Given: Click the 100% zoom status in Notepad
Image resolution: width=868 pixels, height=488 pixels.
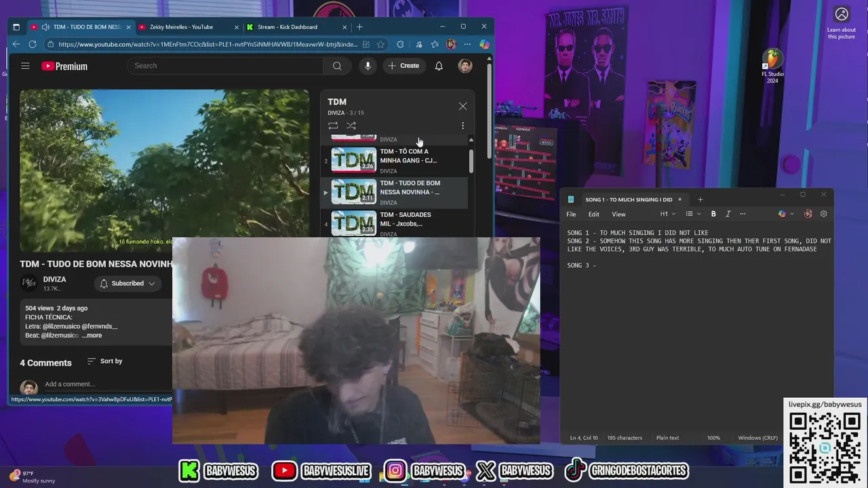Looking at the screenshot, I should tap(713, 438).
